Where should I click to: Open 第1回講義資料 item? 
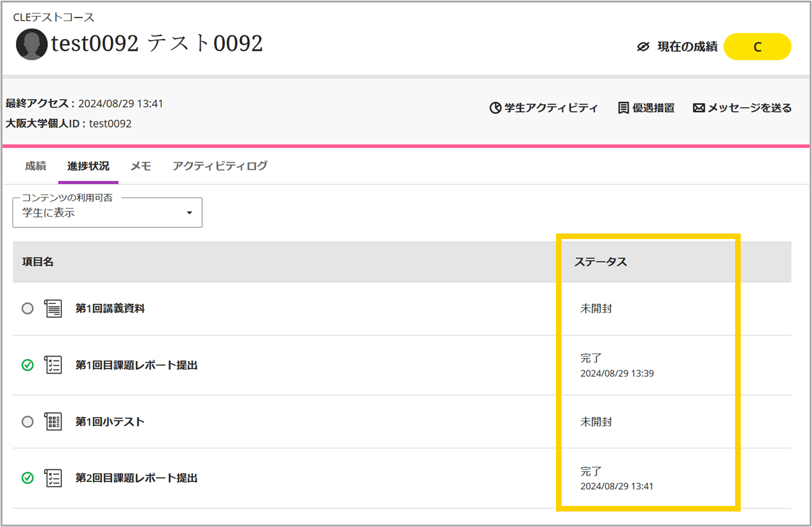coord(110,308)
